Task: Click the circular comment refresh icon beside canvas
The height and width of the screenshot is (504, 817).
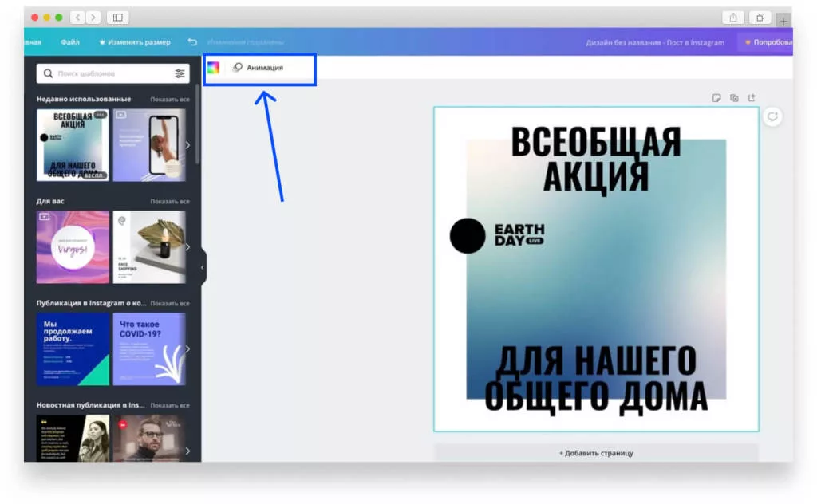Action: point(772,116)
